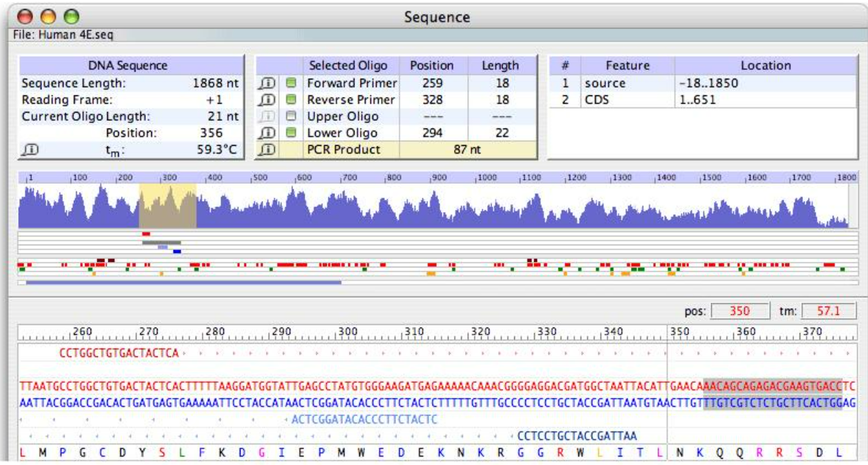Click the Location column header
The image size is (868, 465).
coord(765,66)
